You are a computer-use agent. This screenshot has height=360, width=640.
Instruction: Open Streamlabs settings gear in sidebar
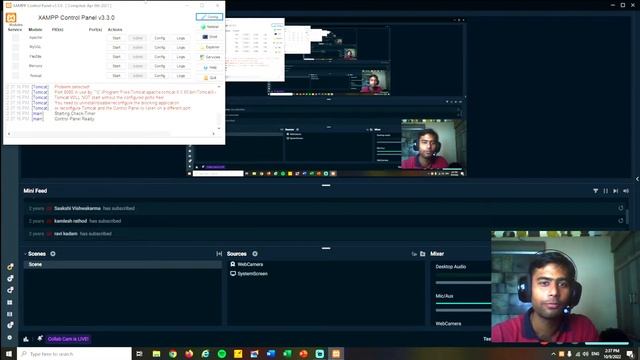pos(10,338)
